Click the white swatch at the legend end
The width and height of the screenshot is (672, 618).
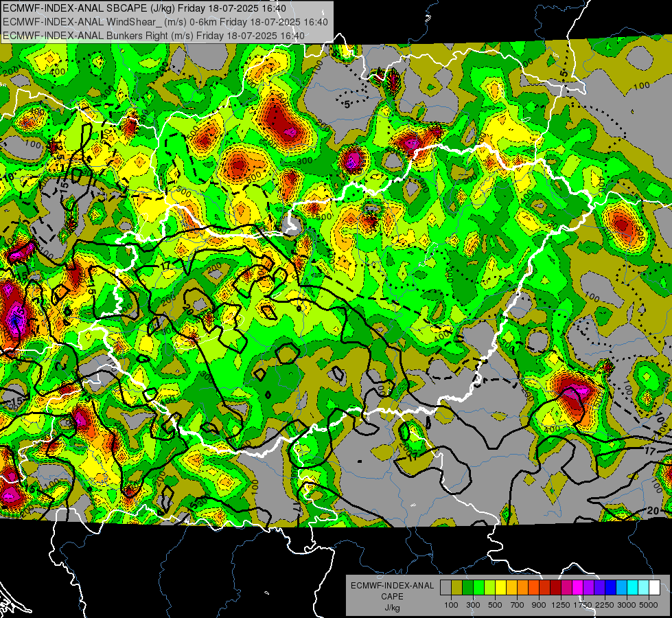pos(654,588)
